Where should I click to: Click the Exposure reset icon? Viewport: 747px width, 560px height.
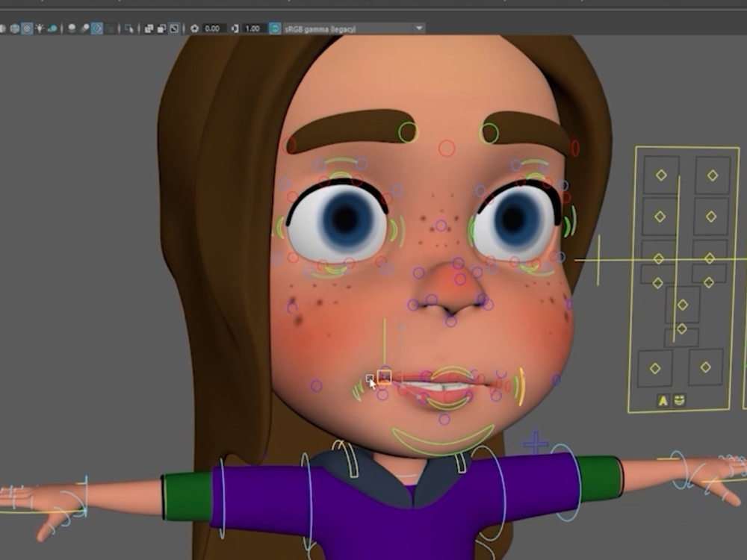pyautogui.click(x=194, y=28)
